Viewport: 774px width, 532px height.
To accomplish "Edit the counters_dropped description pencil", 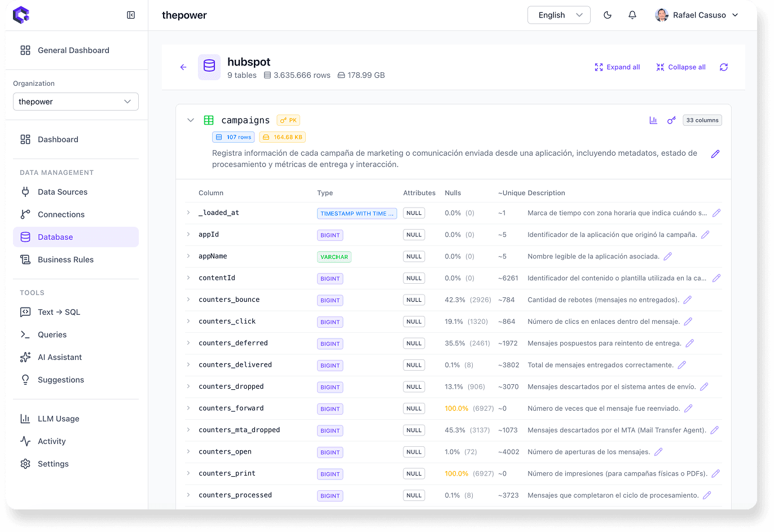I will (704, 387).
